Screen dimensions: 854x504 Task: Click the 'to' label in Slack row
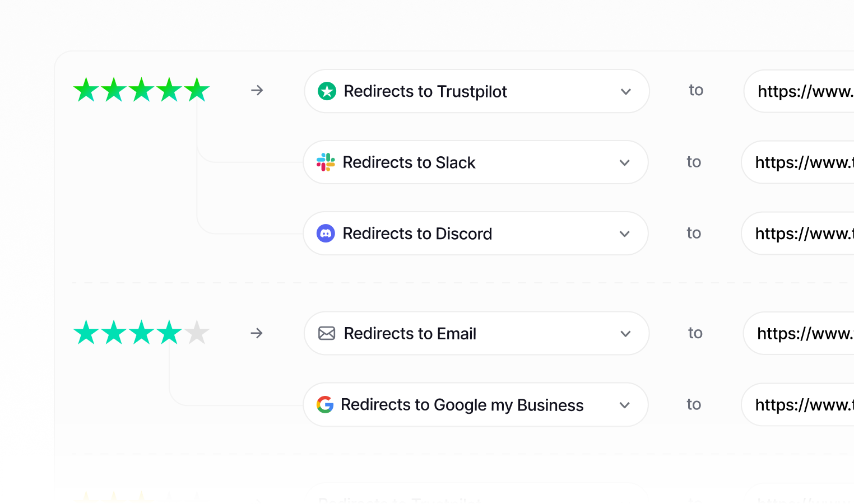point(694,162)
